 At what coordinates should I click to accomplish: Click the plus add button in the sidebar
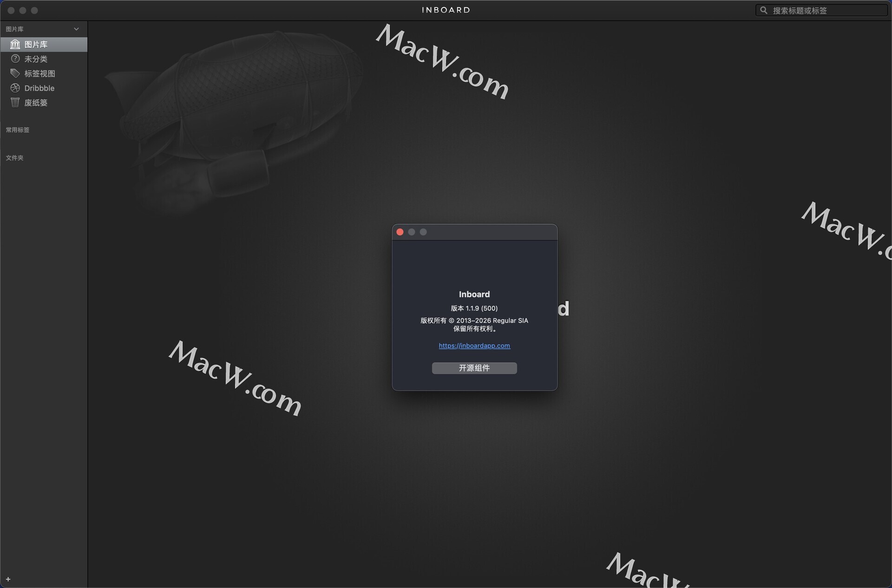tap(8, 579)
